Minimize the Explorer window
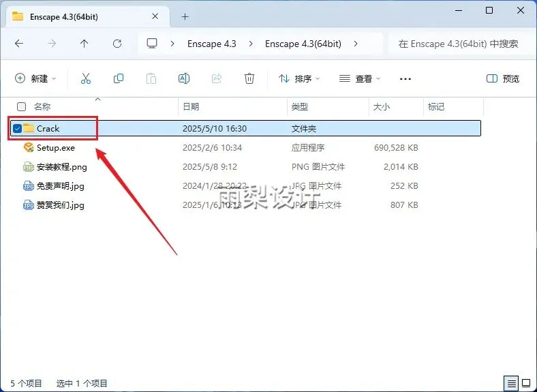The height and width of the screenshot is (392, 537). [458, 10]
